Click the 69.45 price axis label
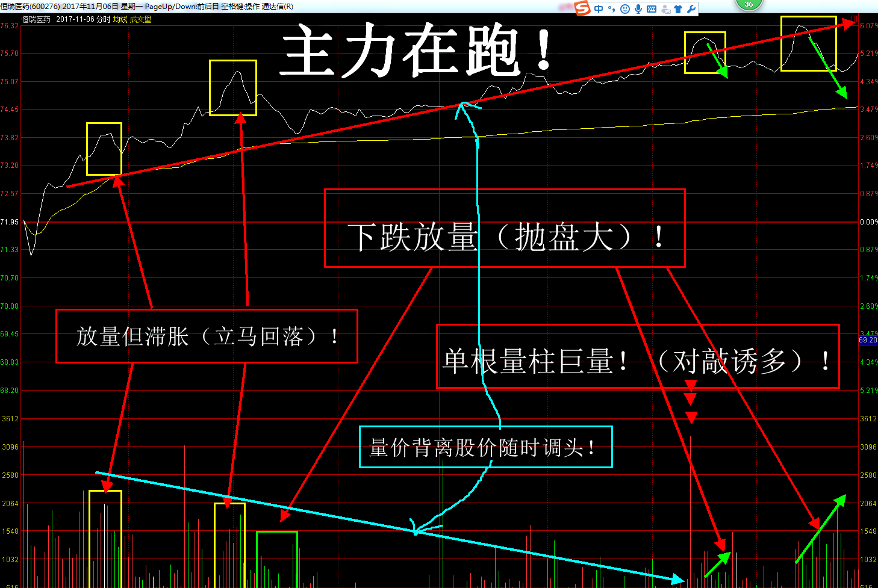This screenshot has width=878, height=588. click(9, 334)
